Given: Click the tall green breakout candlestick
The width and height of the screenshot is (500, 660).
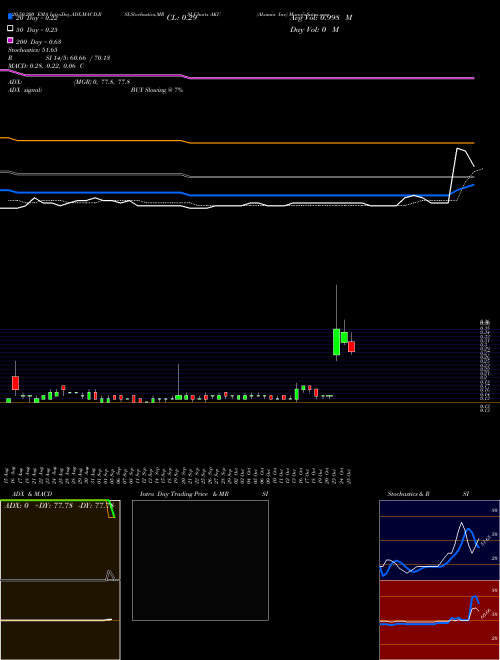Looking at the screenshot, I should click(x=336, y=342).
